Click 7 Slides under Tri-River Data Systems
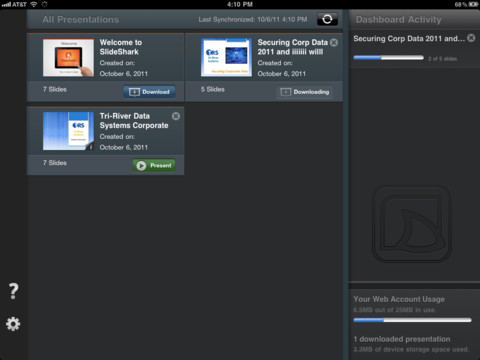 [55, 163]
